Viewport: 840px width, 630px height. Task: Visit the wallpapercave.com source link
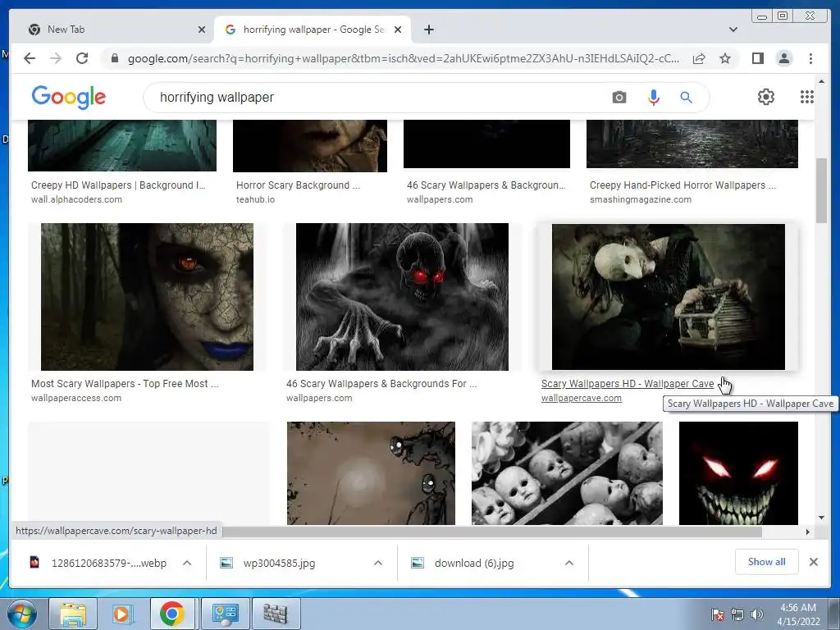pos(582,398)
